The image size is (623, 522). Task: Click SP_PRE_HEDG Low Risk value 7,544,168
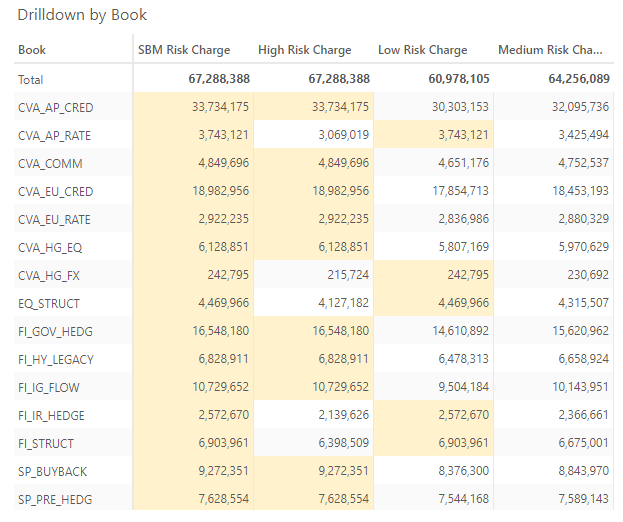[463, 499]
